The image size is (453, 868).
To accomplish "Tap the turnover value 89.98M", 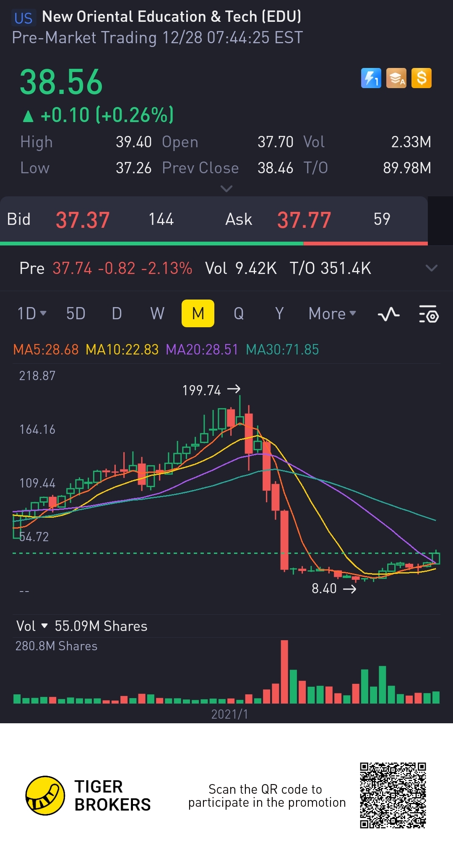I will point(407,168).
